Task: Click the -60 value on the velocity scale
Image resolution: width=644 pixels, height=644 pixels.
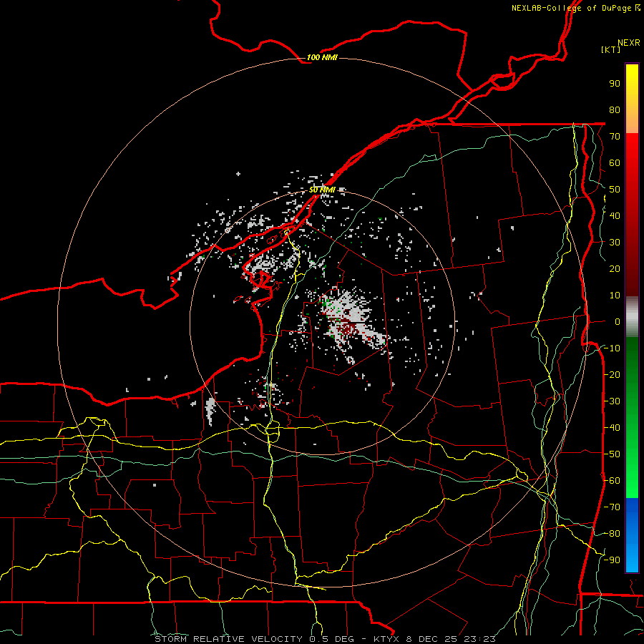Action: click(612, 481)
